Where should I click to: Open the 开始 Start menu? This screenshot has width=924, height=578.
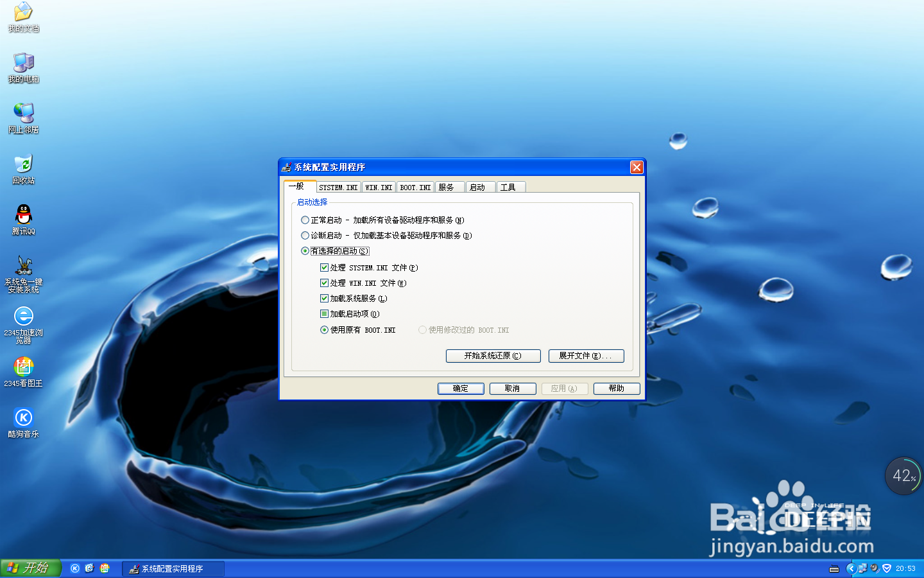[x=30, y=568]
